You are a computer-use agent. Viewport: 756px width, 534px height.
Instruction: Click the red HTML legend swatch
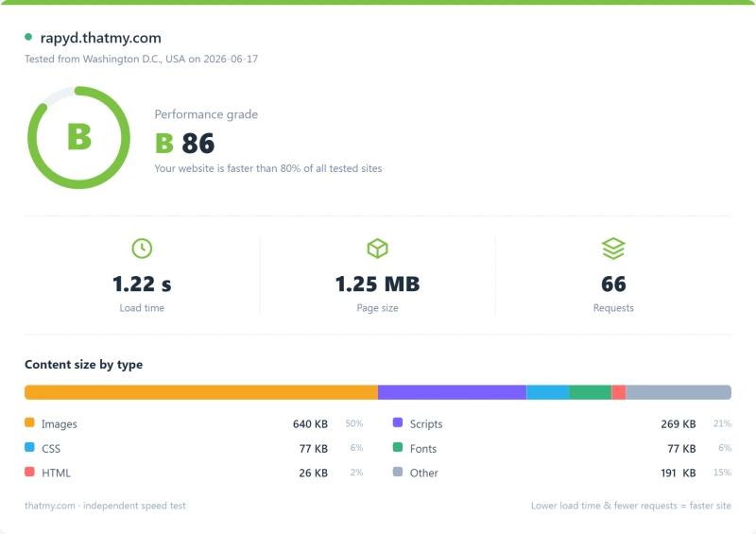[29, 472]
